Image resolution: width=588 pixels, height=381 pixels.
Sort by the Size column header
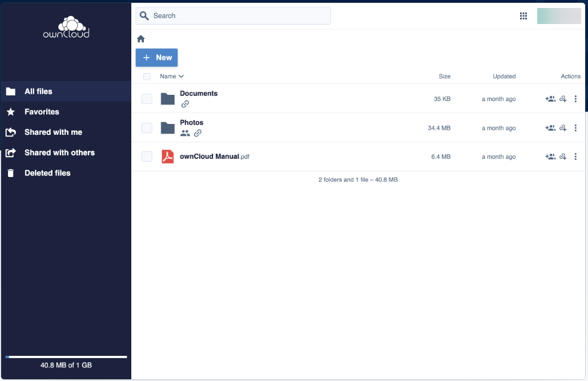[444, 76]
